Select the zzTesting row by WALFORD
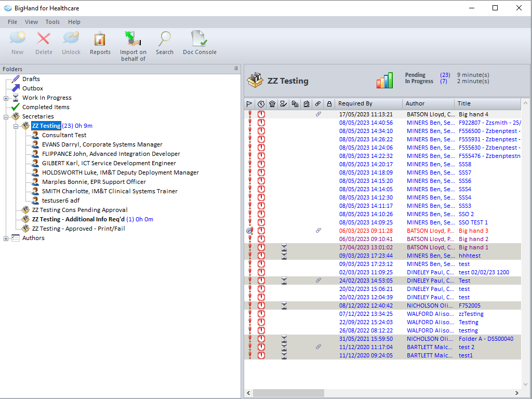Image resolution: width=532 pixels, height=399 pixels. tap(383, 314)
